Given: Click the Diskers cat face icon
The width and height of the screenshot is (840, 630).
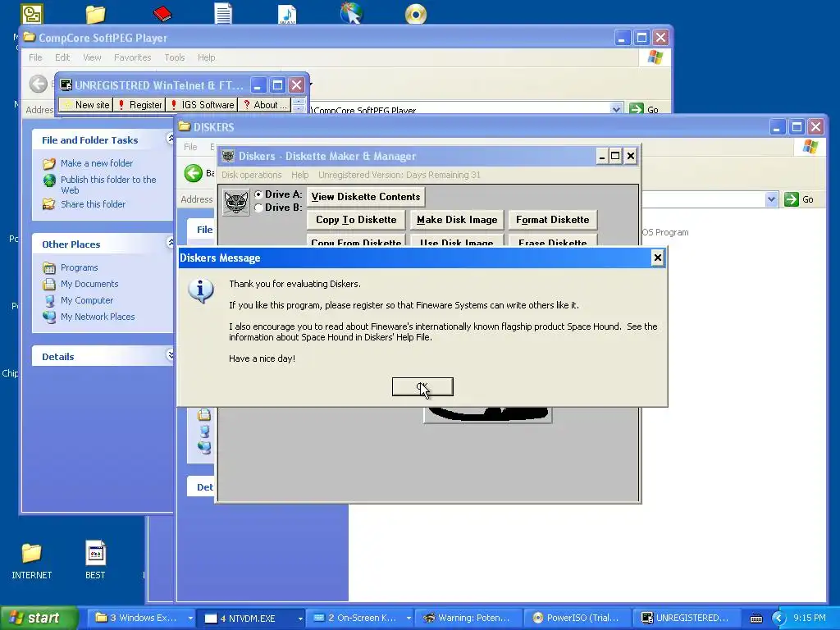Looking at the screenshot, I should [x=235, y=202].
